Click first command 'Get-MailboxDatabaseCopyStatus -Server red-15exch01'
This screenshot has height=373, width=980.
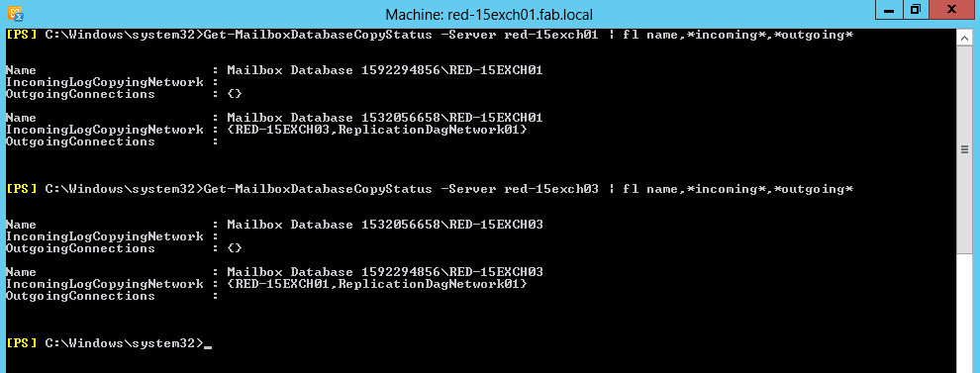401,35
